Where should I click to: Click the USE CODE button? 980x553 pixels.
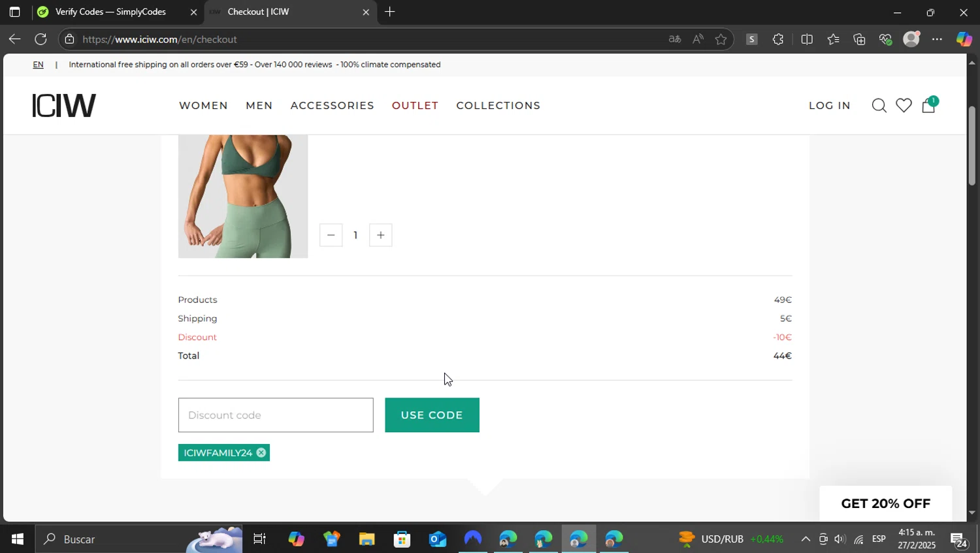432,415
